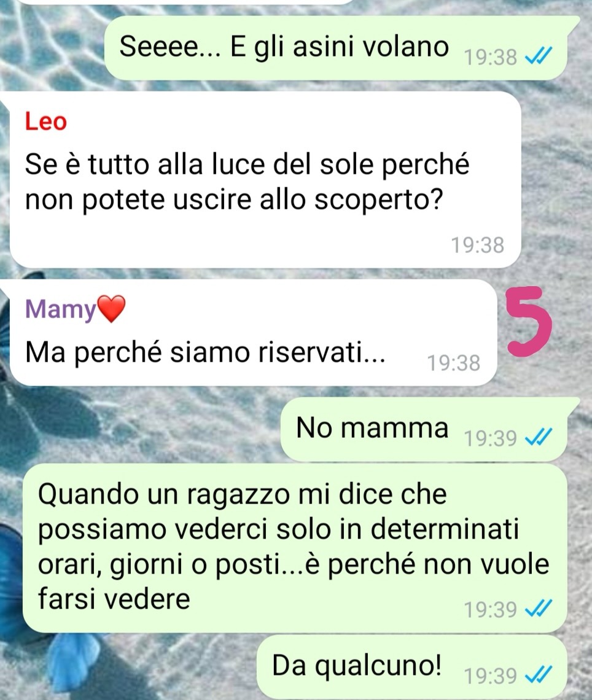Click the read receipt ticks next to 'No mamma'

click(x=539, y=437)
